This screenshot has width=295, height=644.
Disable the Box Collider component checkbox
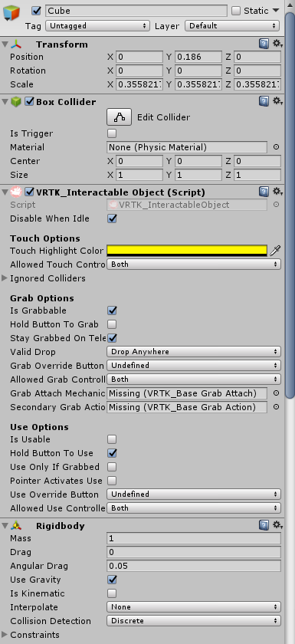[29, 101]
